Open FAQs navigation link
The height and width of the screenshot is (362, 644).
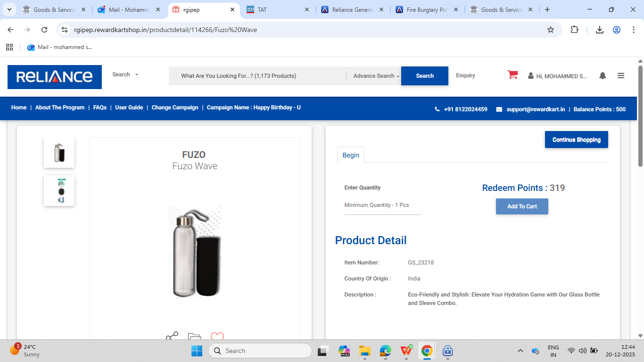pyautogui.click(x=100, y=107)
